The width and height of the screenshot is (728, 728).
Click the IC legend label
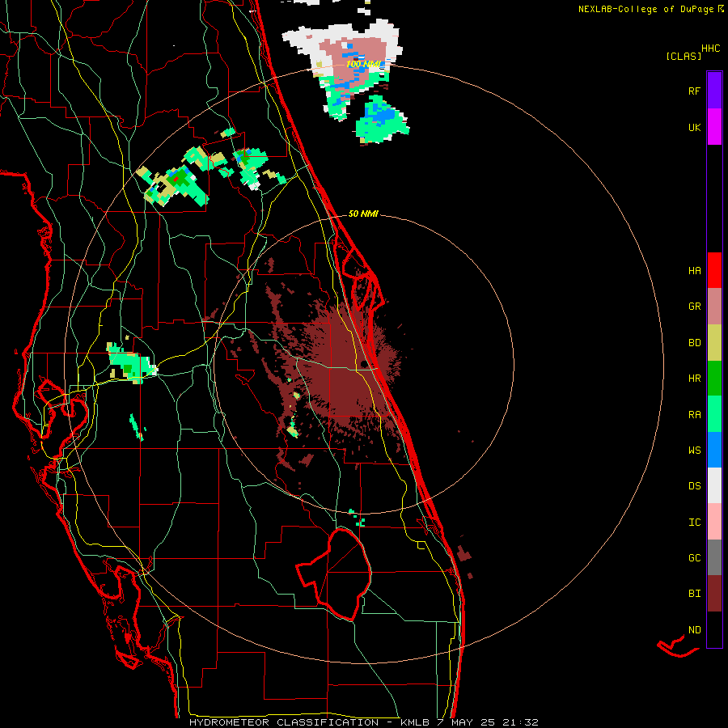(x=694, y=523)
